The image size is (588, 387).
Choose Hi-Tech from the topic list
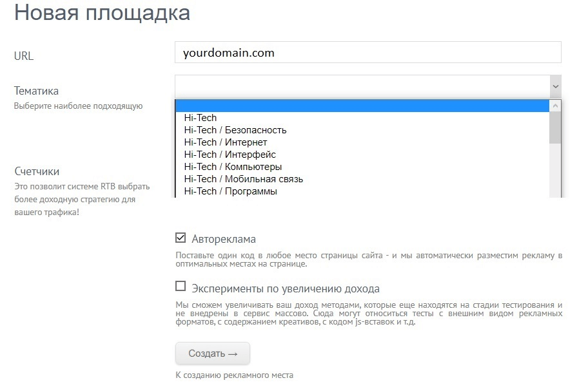pos(201,118)
